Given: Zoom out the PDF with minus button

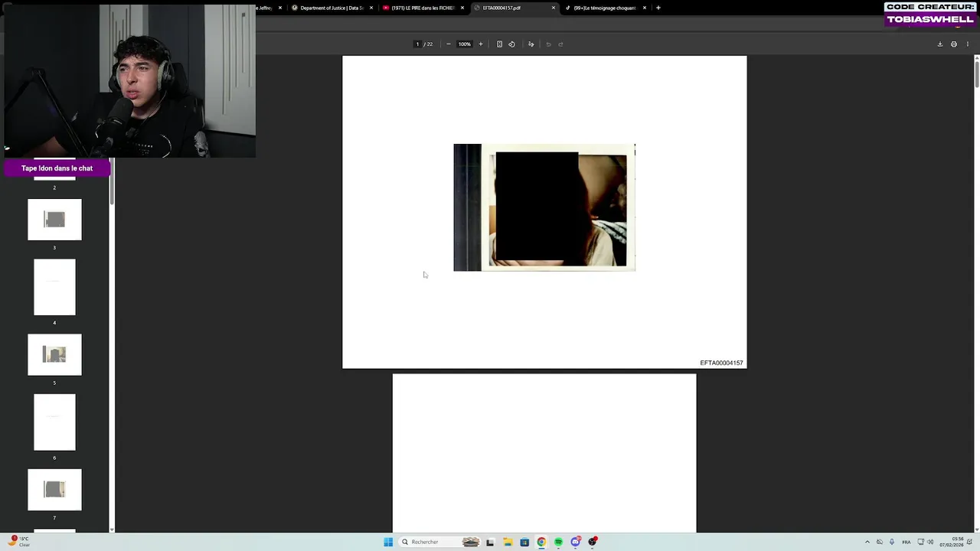Looking at the screenshot, I should tap(449, 44).
